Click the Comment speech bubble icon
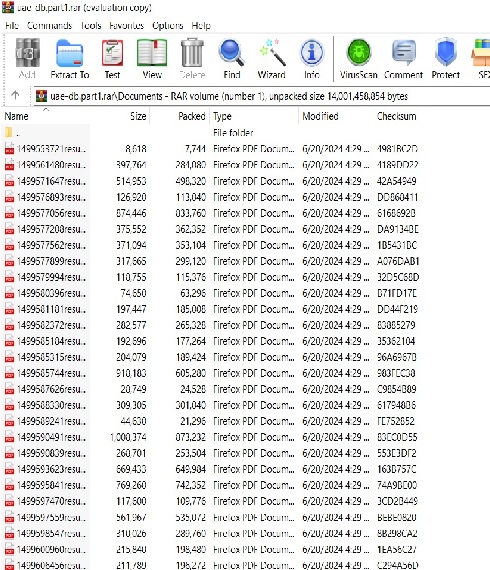 point(403,53)
